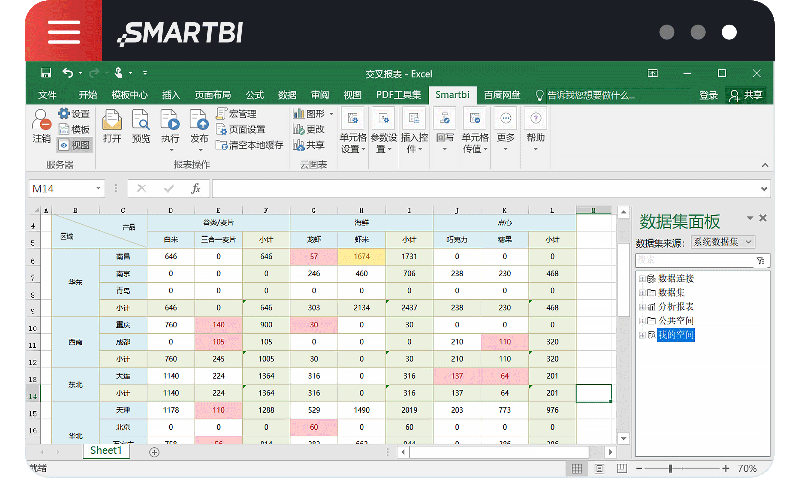Switch to the 插入 ribbon tab
Image resolution: width=800 pixels, height=478 pixels.
click(x=171, y=95)
